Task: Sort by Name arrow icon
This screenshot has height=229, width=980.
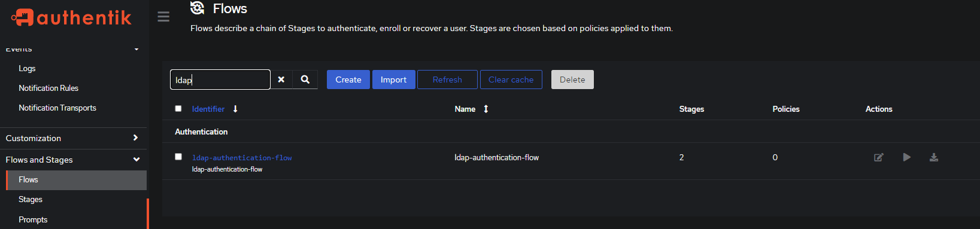Action: tap(486, 109)
